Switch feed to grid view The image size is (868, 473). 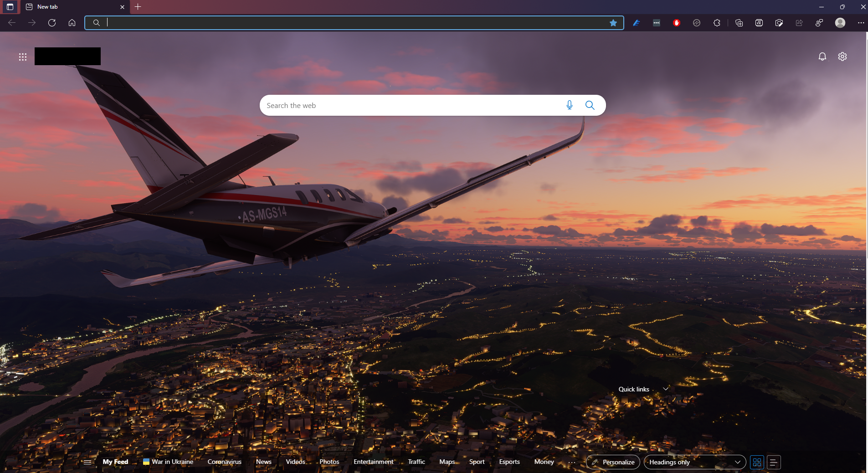point(757,462)
